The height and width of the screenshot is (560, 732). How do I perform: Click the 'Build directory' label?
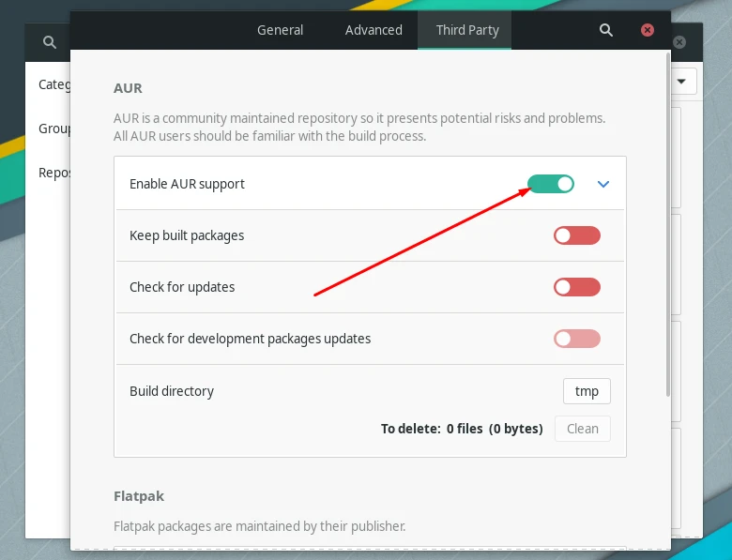click(172, 391)
